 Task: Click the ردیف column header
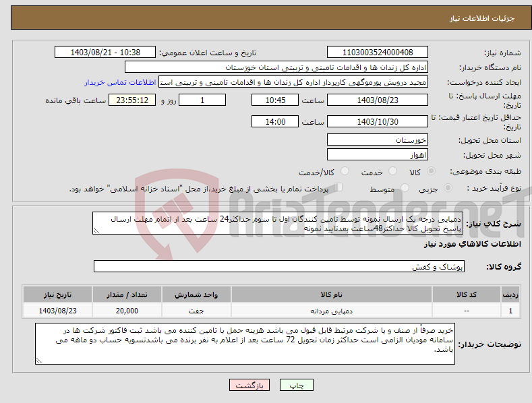click(510, 294)
